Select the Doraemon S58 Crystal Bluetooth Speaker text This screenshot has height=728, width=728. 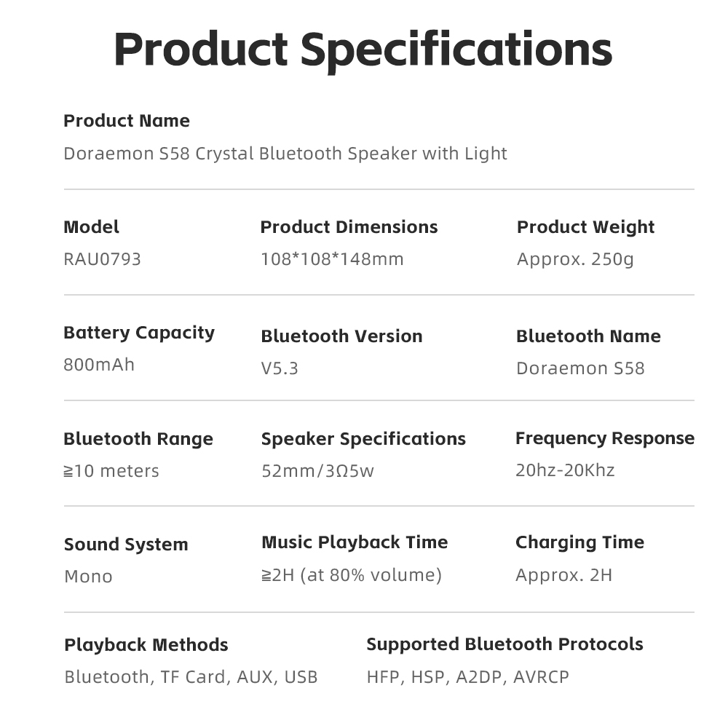[x=285, y=154]
